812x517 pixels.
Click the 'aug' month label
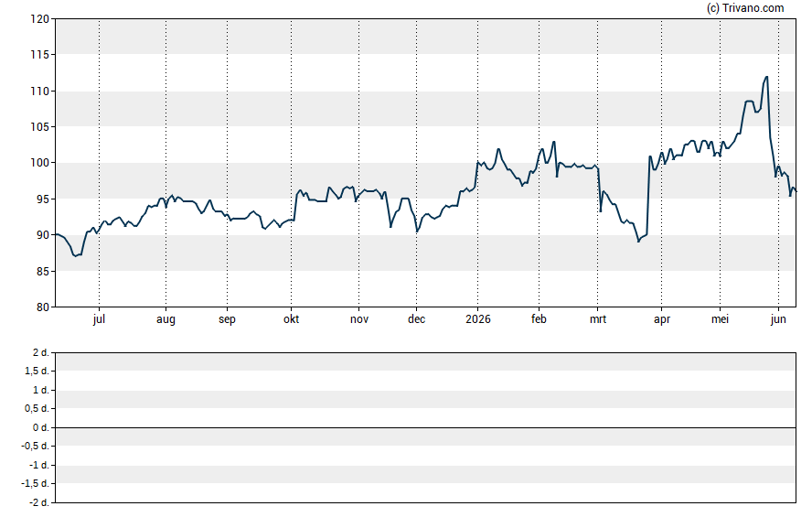166,319
